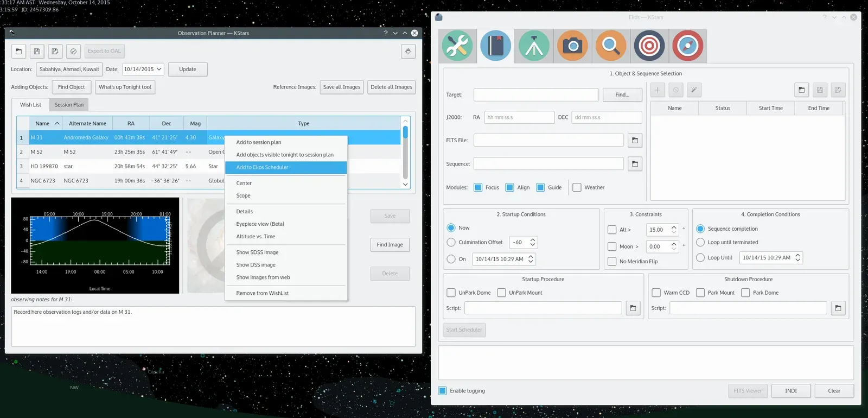Screen dimensions: 868x418
Task: Click the wand icon in scheduler toolbar
Action: (x=694, y=90)
